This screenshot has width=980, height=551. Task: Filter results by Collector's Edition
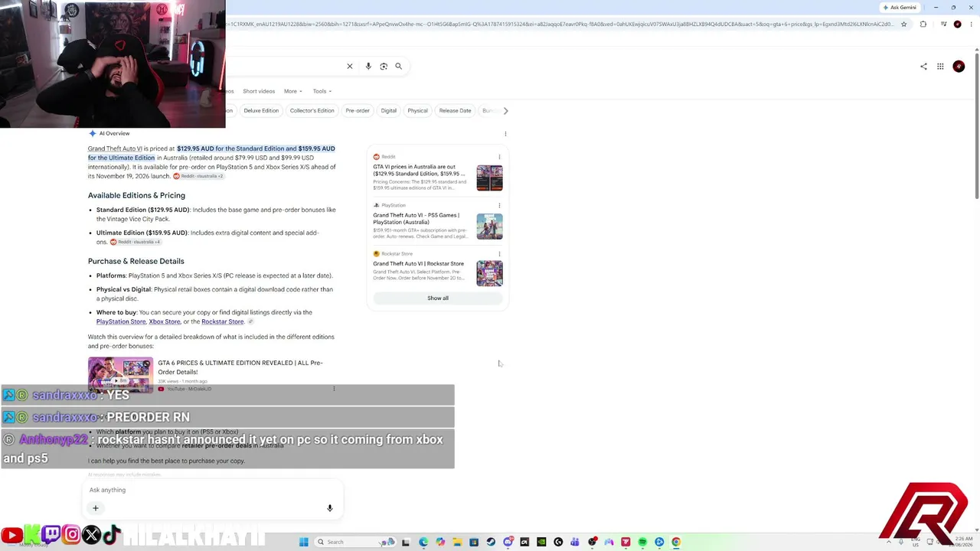pyautogui.click(x=312, y=111)
